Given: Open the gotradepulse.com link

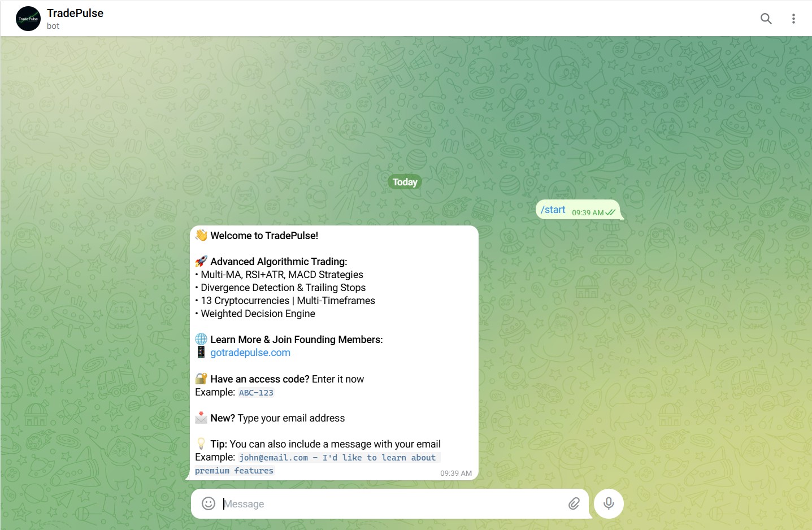Looking at the screenshot, I should [x=250, y=353].
